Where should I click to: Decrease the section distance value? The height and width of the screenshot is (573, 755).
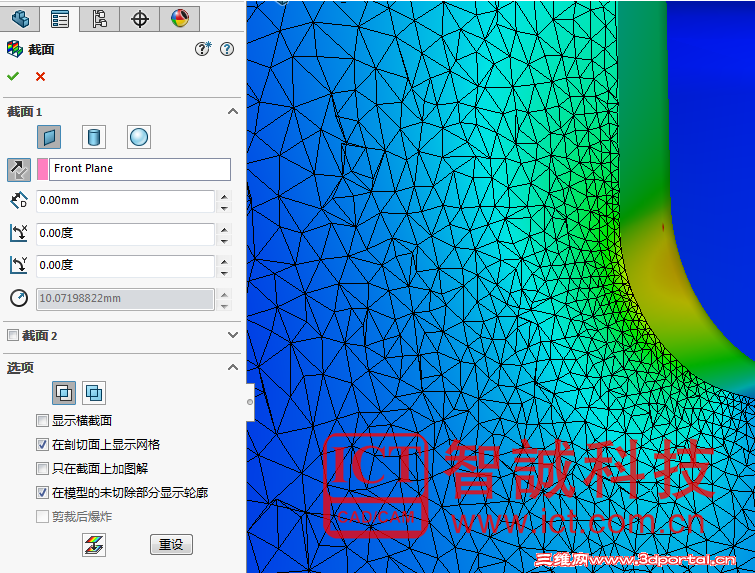224,208
